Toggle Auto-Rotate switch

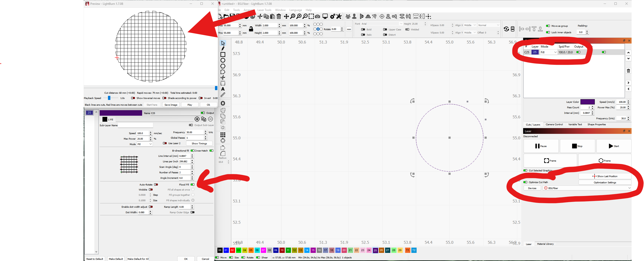click(x=156, y=185)
